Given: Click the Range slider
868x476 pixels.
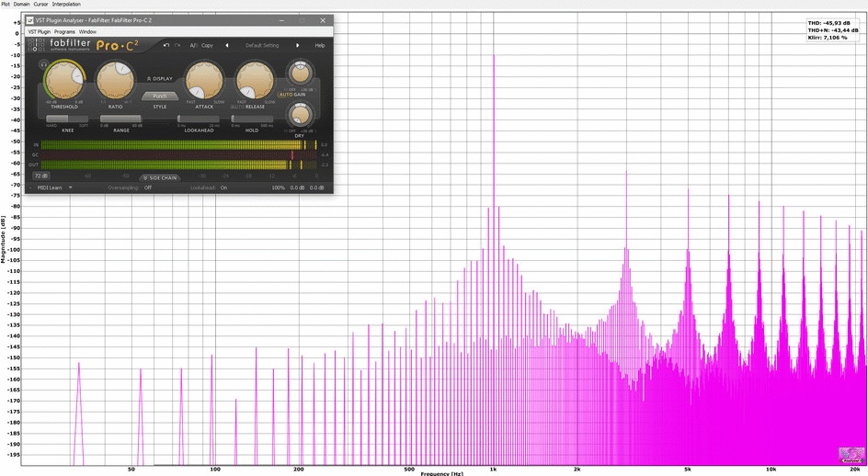Looking at the screenshot, I should point(120,119).
